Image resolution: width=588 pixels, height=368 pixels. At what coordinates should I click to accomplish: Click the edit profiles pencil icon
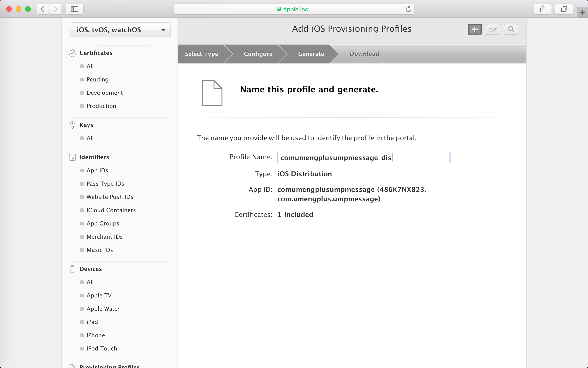point(493,29)
